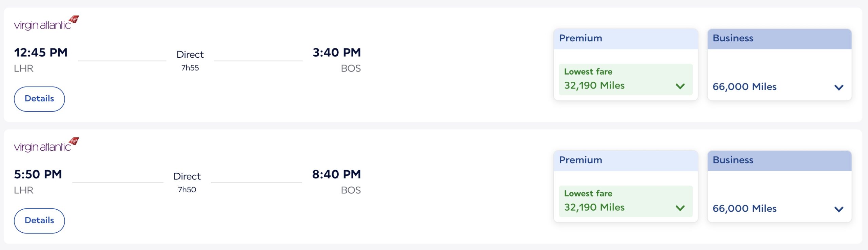
Task: Expand Business fare chevron on the 12:45 PM flight
Action: tap(839, 88)
